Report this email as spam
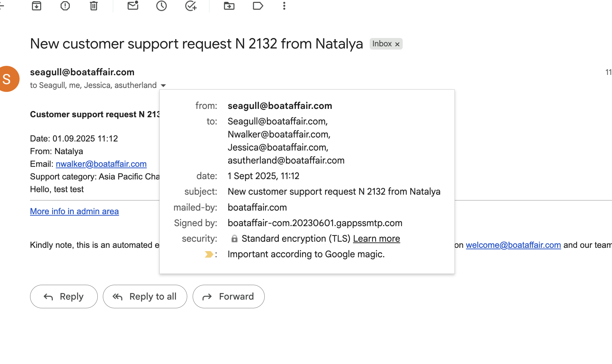Screen dimensions: 612x364 click(x=65, y=6)
